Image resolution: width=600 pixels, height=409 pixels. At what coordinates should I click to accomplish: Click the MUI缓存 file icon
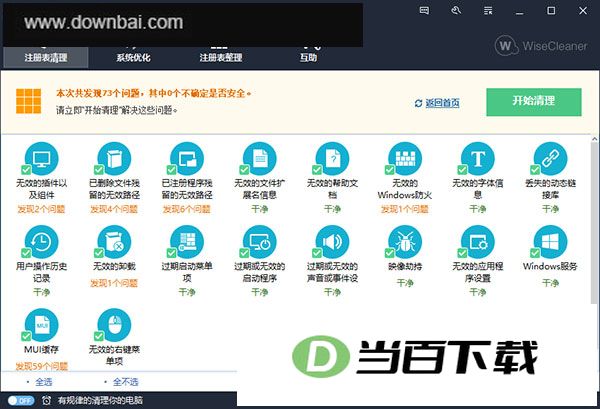pyautogui.click(x=42, y=325)
